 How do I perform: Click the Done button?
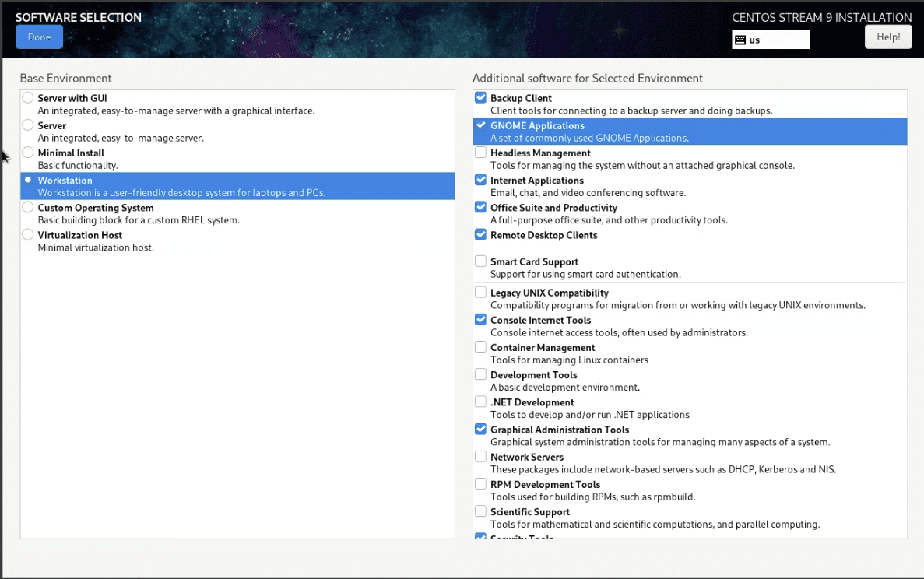(x=39, y=37)
